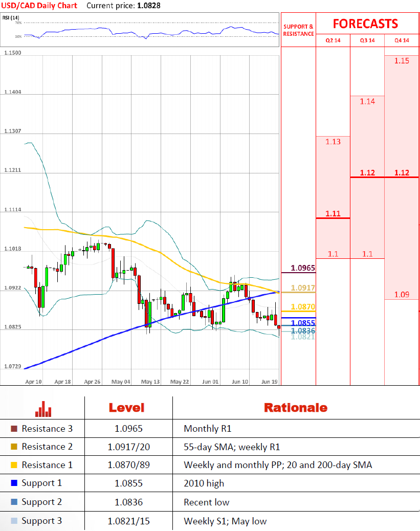Click the Q3 14 forecast low 1.1
Image resolution: width=420 pixels, height=531 pixels.
coord(367,254)
